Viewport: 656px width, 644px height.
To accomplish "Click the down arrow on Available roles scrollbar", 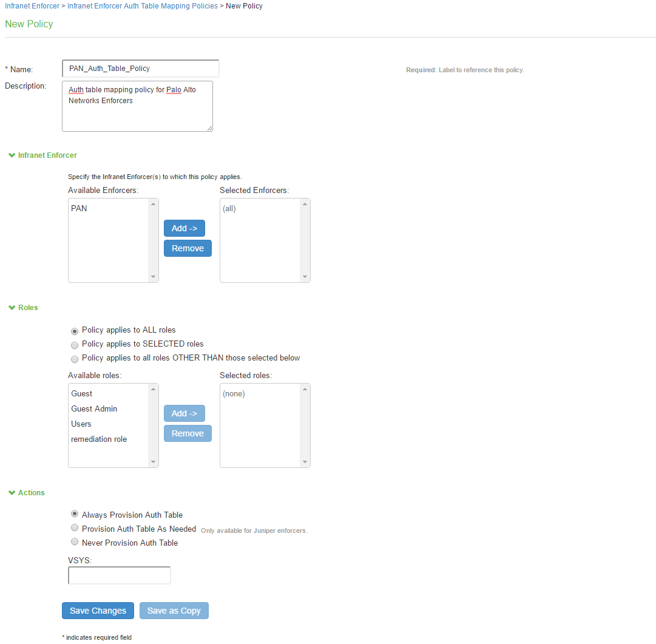I will [x=153, y=462].
